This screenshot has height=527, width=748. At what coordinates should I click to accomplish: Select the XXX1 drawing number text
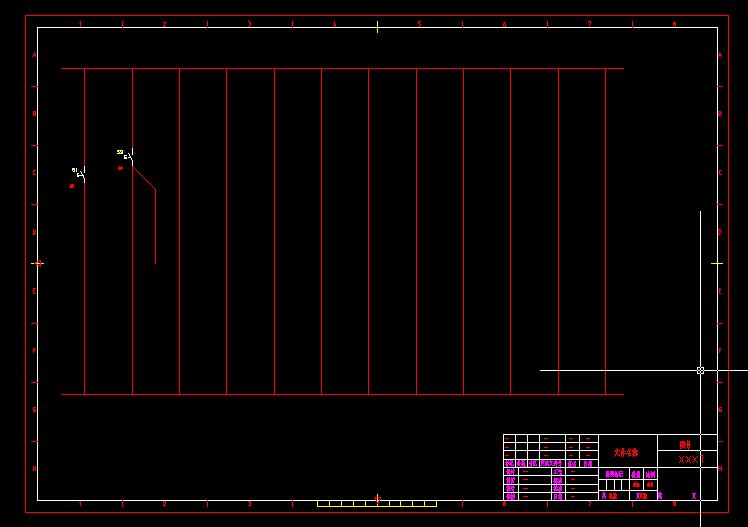(690, 459)
